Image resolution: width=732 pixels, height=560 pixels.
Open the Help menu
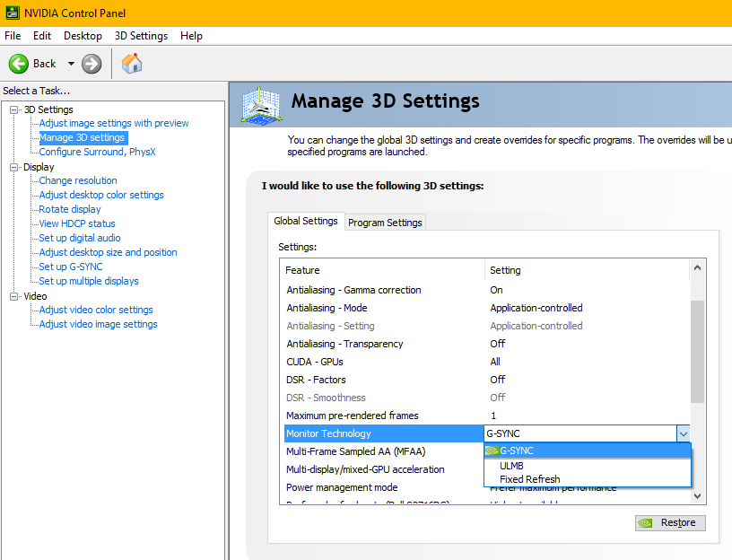191,36
